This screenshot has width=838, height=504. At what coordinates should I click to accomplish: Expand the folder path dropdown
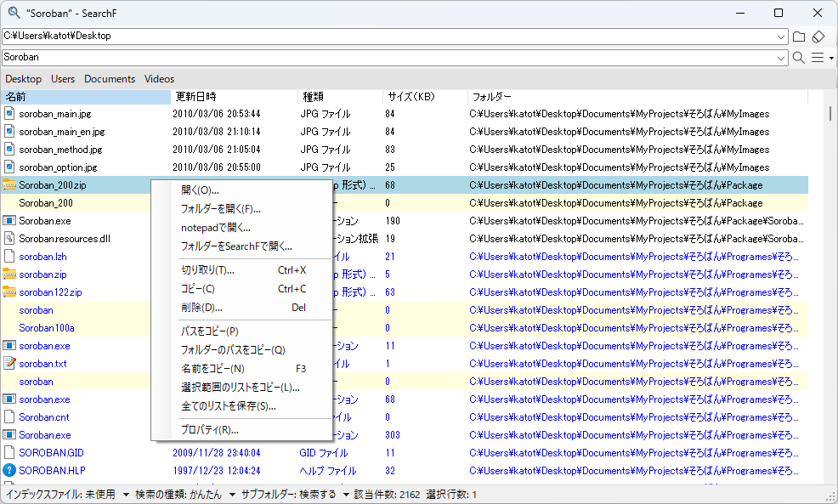(x=781, y=37)
